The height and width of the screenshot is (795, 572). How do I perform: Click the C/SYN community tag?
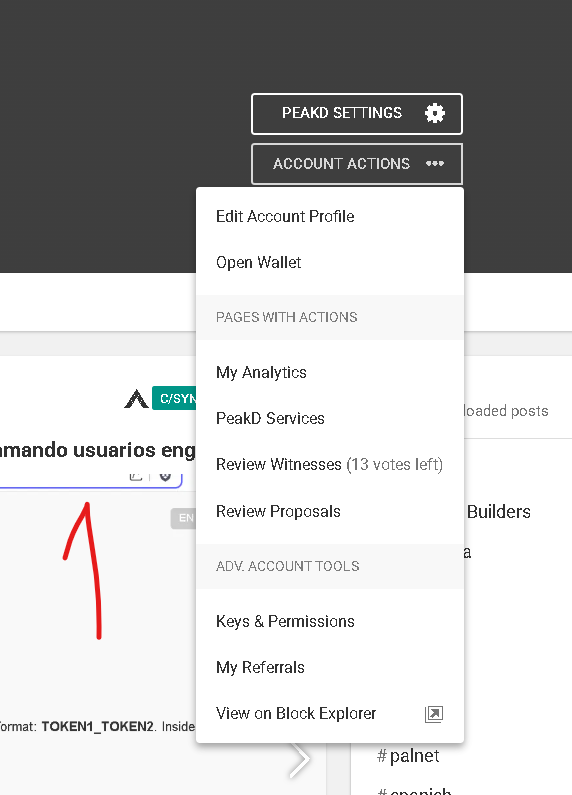pyautogui.click(x=174, y=399)
